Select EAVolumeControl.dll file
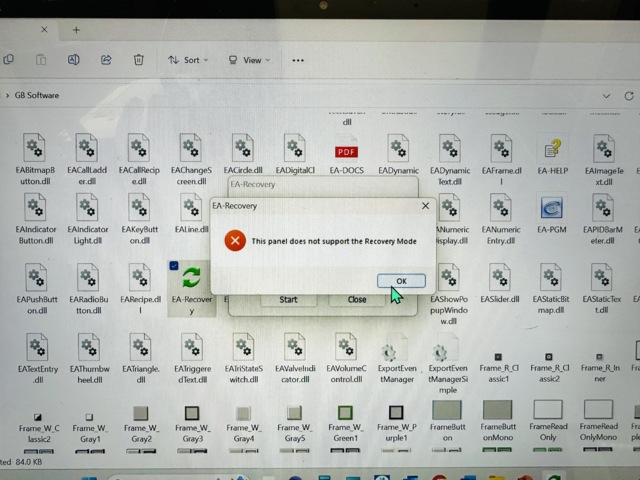 click(346, 359)
